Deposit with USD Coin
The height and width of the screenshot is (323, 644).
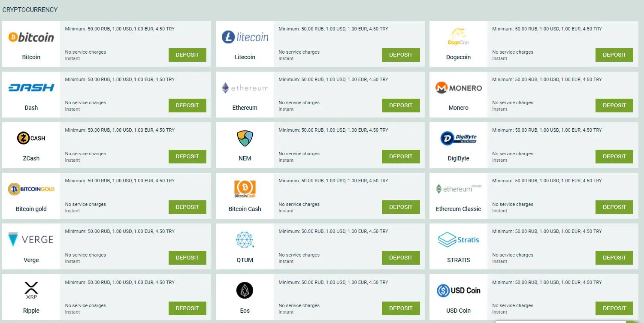pyautogui.click(x=614, y=308)
